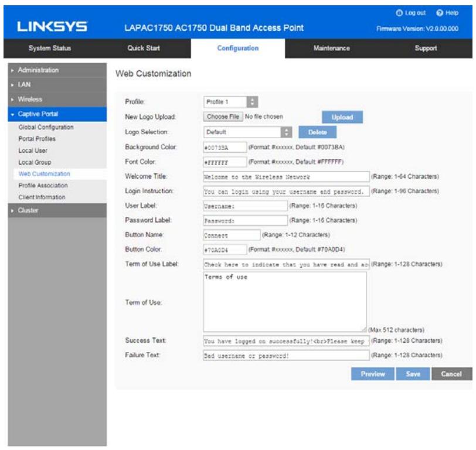Click the Term of Use text area
Screen dimensions: 476x450
[285, 302]
